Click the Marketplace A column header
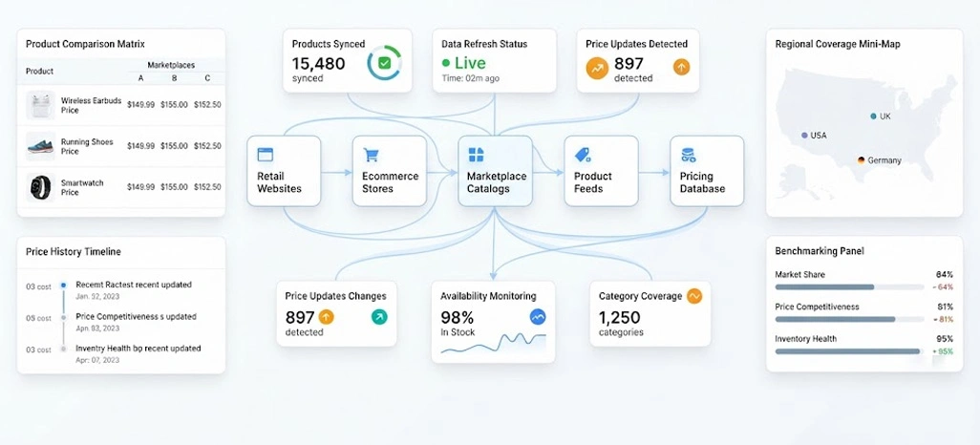 click(140, 78)
